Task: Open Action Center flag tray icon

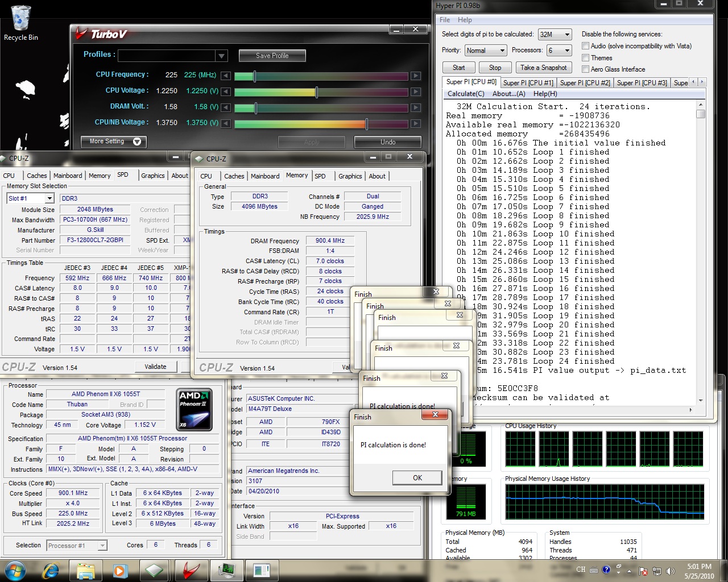Action: (x=643, y=571)
